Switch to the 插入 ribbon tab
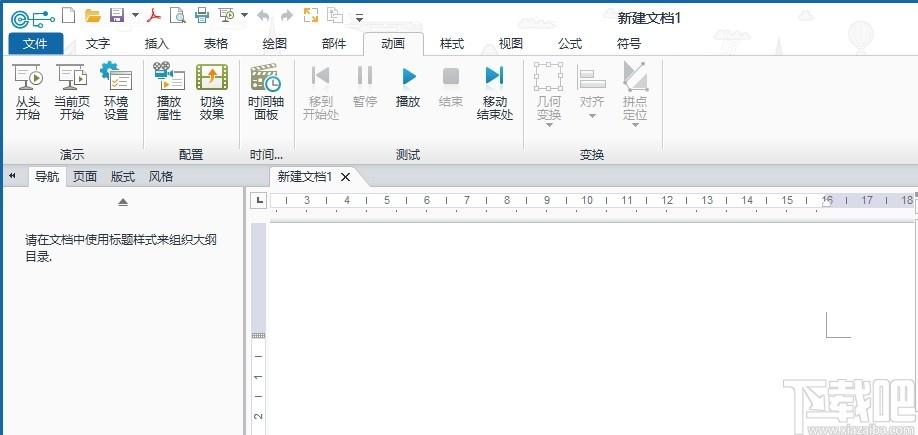The width and height of the screenshot is (918, 435). 156,43
